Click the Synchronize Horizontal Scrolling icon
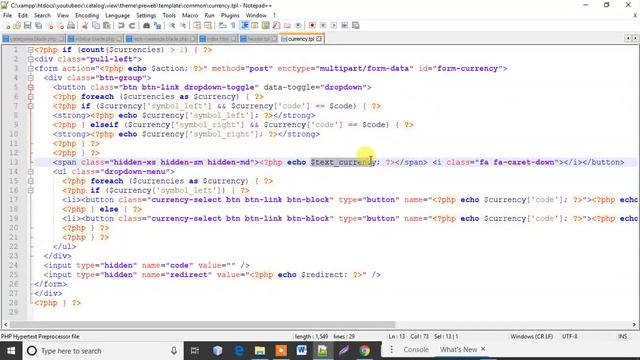This screenshot has height=360, width=640. (x=207, y=25)
